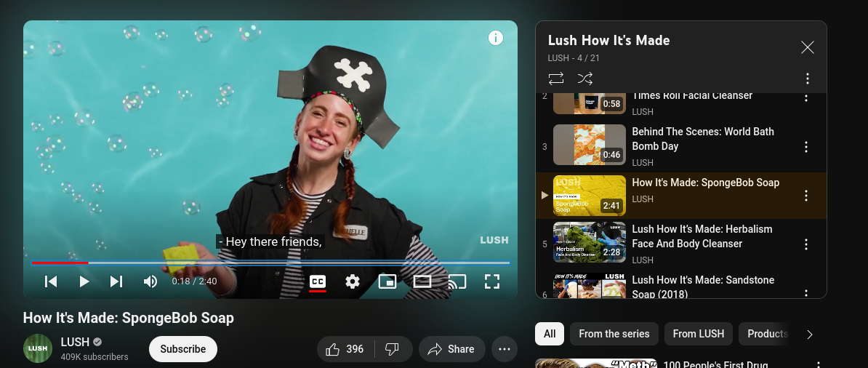Show more filter chips arrow
Screen dimensions: 868x368
(x=810, y=335)
